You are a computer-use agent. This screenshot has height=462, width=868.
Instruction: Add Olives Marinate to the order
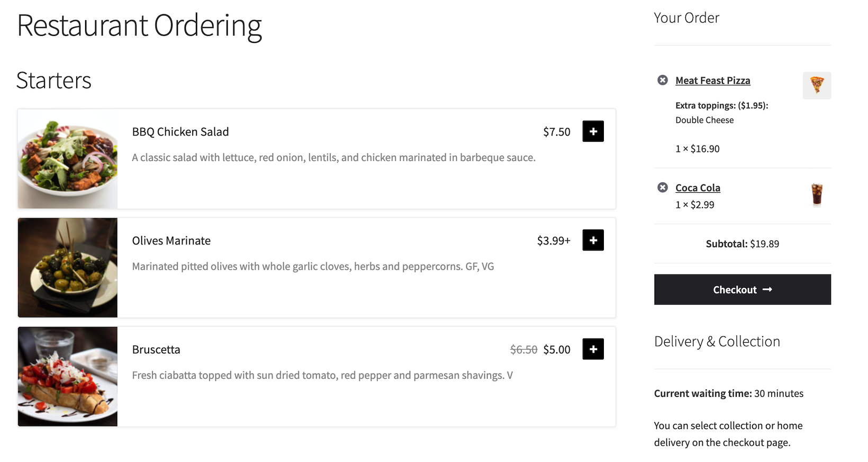point(593,240)
